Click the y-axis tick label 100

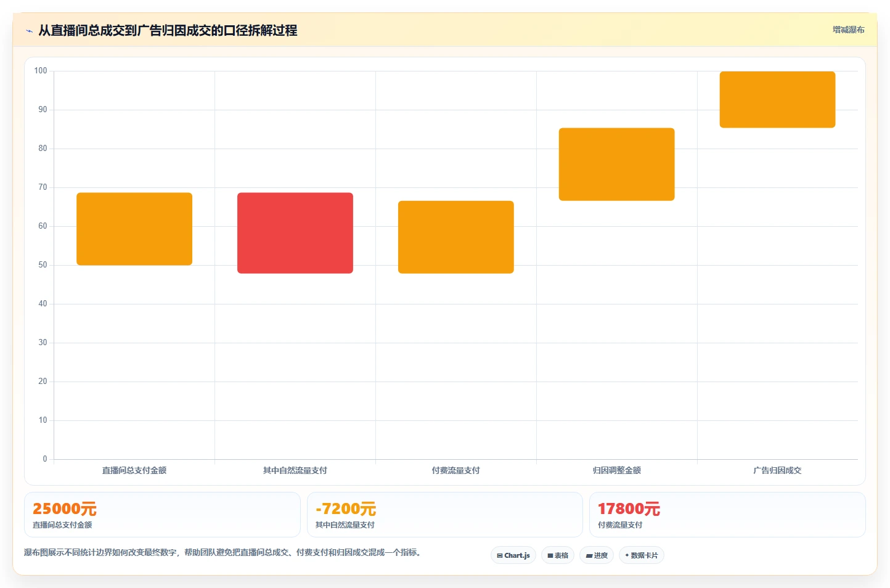[x=41, y=71]
